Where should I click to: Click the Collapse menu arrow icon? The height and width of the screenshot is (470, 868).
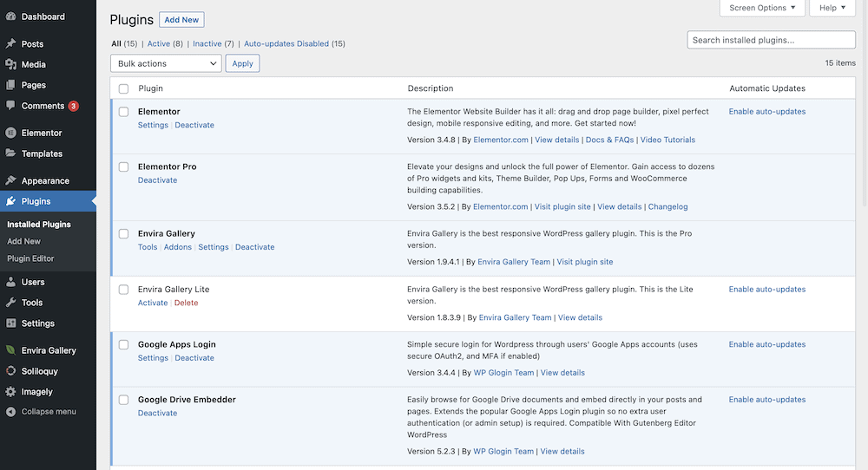[10, 411]
